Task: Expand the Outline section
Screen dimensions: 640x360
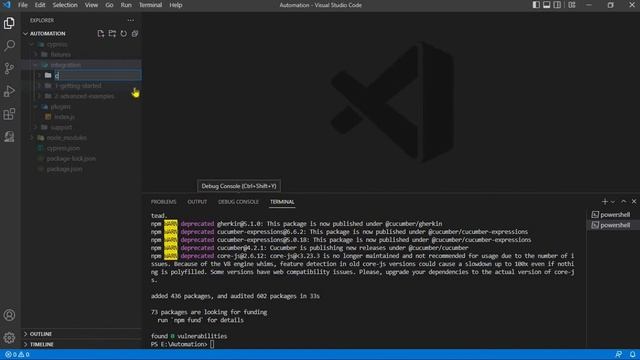Action: (x=81, y=334)
